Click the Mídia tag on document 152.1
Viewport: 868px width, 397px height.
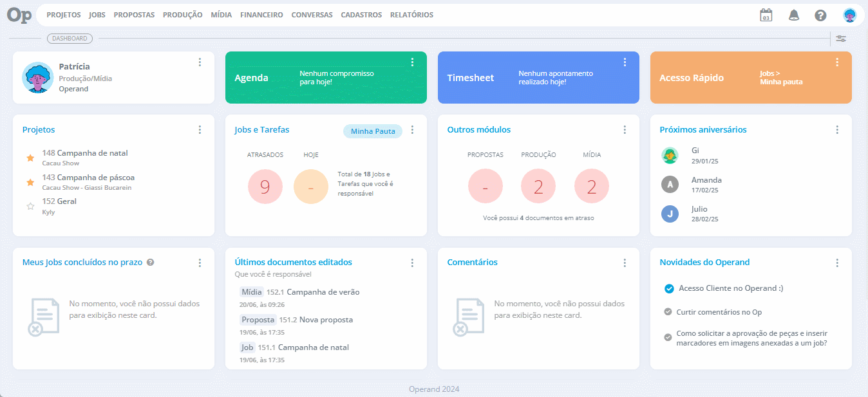pyautogui.click(x=252, y=292)
